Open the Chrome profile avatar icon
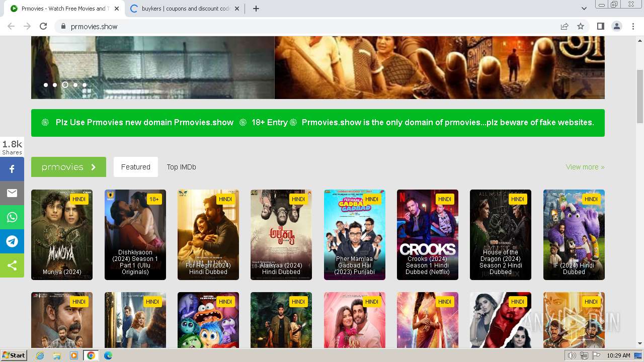 click(x=616, y=26)
